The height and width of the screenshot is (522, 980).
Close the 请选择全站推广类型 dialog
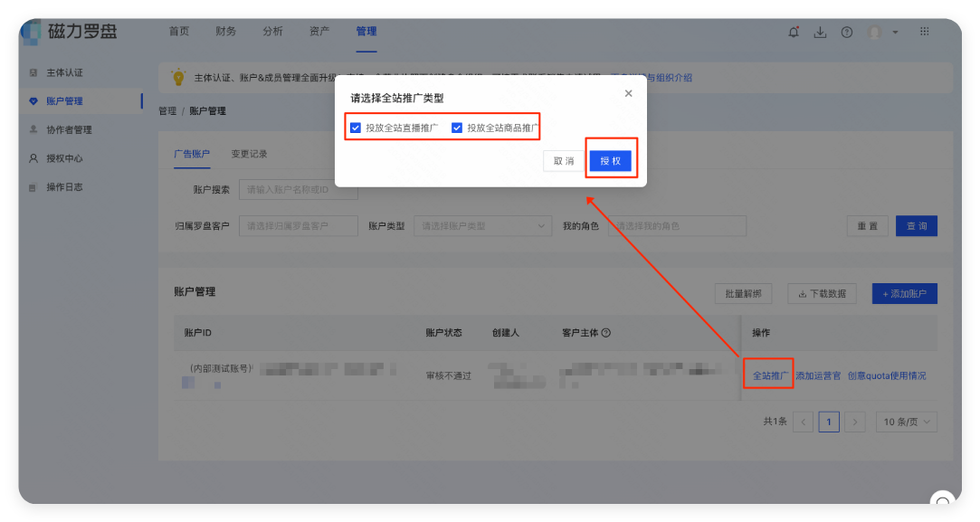coord(628,93)
